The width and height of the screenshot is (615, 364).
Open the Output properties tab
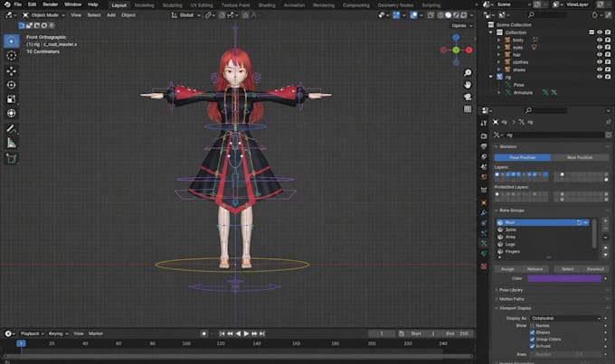(x=484, y=146)
